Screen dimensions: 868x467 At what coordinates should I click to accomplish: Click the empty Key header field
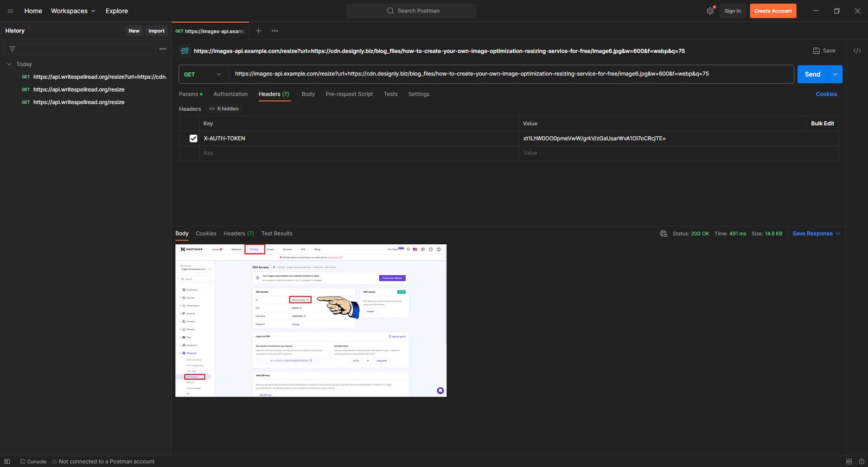(x=359, y=153)
